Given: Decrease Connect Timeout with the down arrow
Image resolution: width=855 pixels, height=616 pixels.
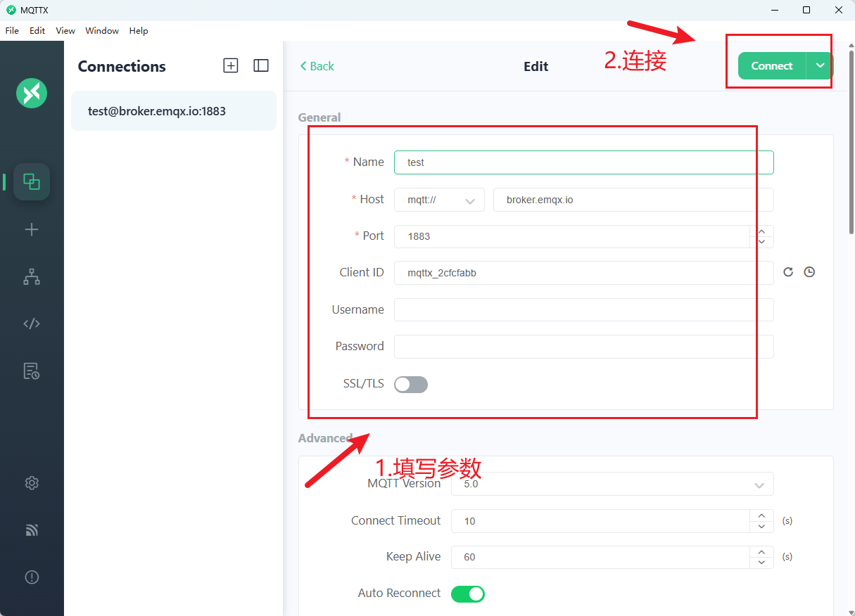Looking at the screenshot, I should (x=762, y=527).
